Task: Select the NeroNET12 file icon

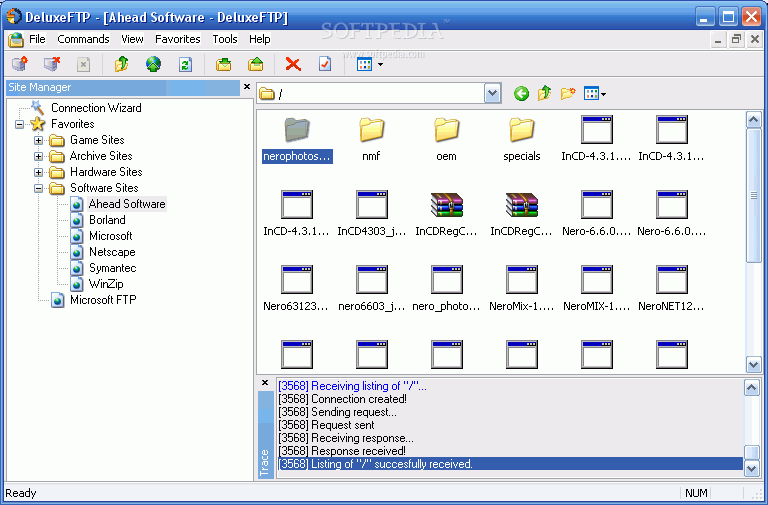Action: click(672, 280)
